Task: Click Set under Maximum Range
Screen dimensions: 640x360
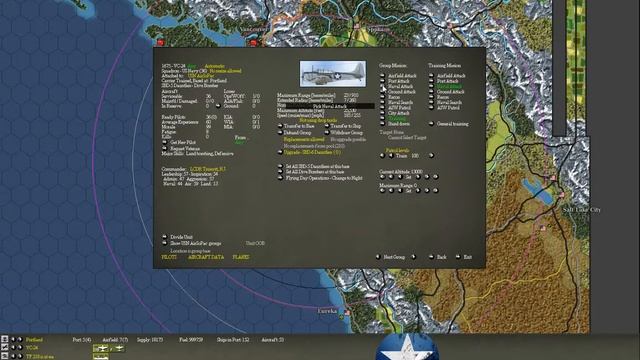Action: tap(409, 191)
